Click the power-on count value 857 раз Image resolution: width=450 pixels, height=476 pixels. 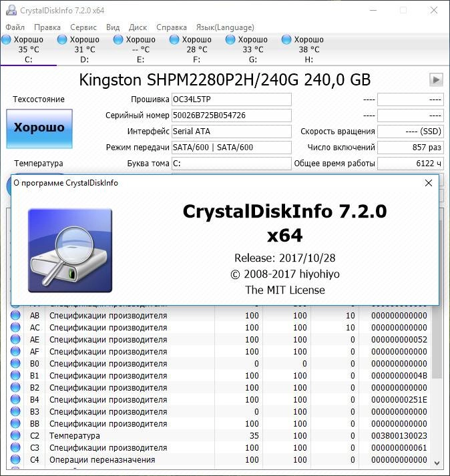point(410,148)
